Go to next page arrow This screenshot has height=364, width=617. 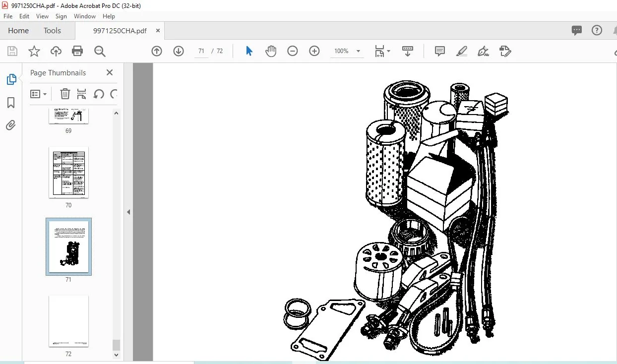click(x=179, y=51)
